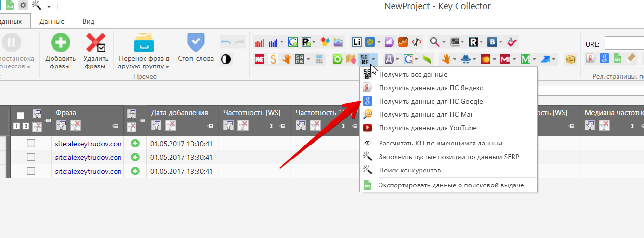The image size is (644, 238).
Task: Switch to the Вид ribbon tab
Action: tap(88, 21)
